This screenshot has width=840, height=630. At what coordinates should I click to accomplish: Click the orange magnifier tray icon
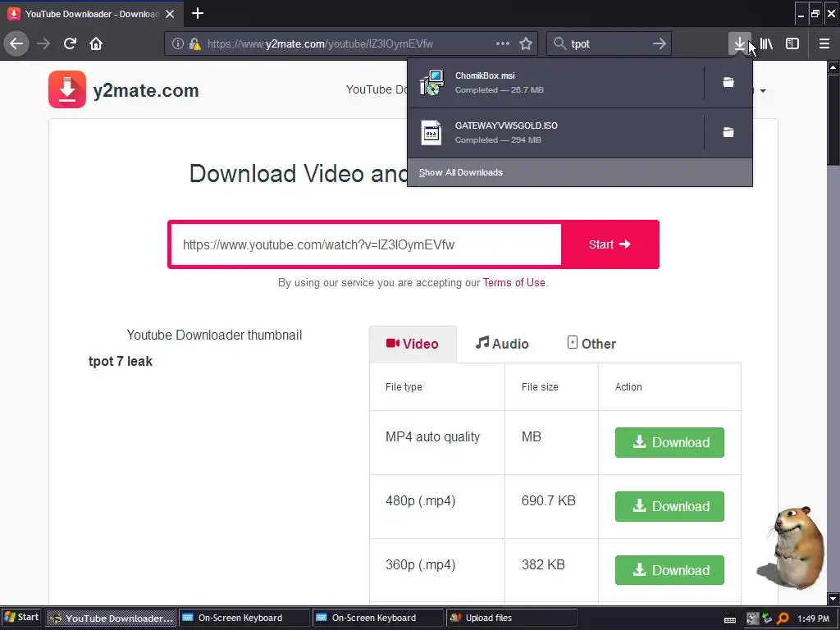[783, 619]
